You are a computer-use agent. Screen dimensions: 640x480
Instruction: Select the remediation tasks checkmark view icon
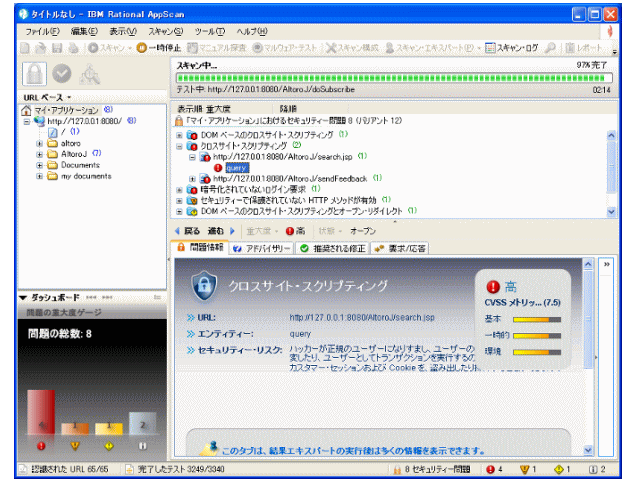coord(61,73)
